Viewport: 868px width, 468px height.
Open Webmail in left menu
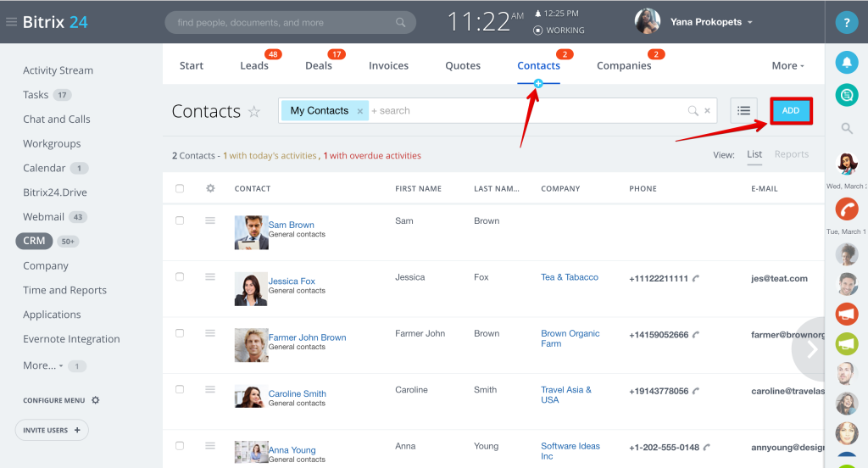[44, 216]
